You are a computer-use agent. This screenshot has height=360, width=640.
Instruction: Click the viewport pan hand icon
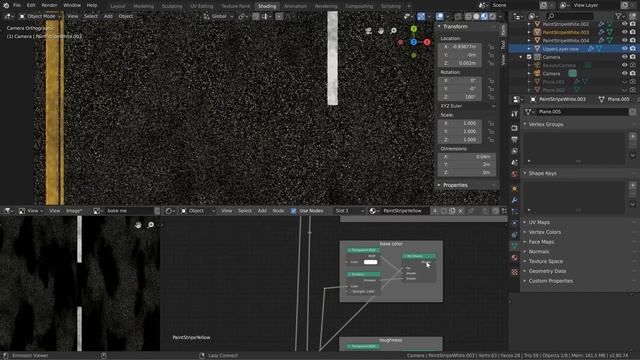381,31
